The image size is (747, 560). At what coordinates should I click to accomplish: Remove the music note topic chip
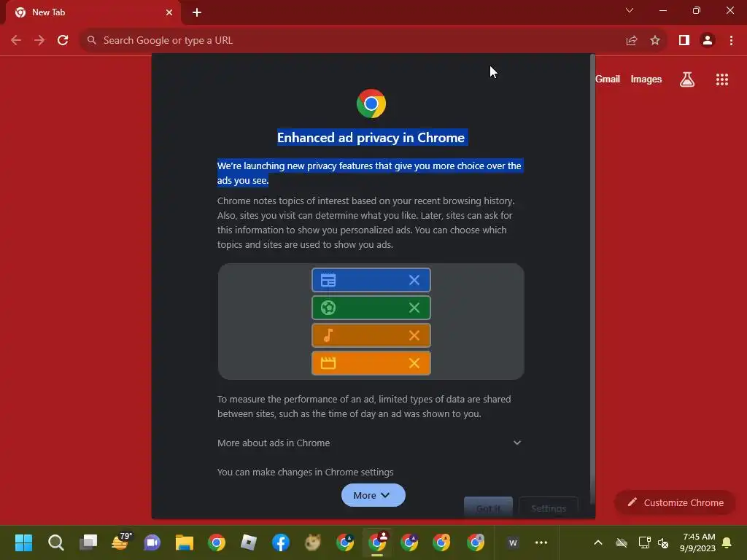click(x=414, y=335)
